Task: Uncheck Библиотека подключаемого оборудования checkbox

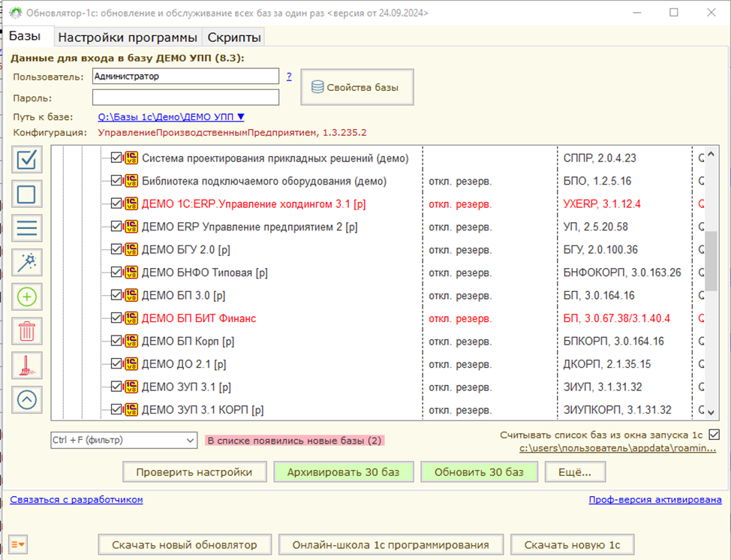Action: (x=116, y=180)
